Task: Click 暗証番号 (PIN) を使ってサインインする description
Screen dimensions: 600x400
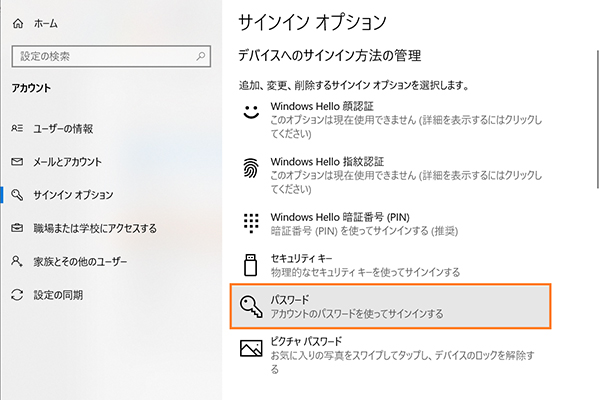Action: tap(364, 231)
